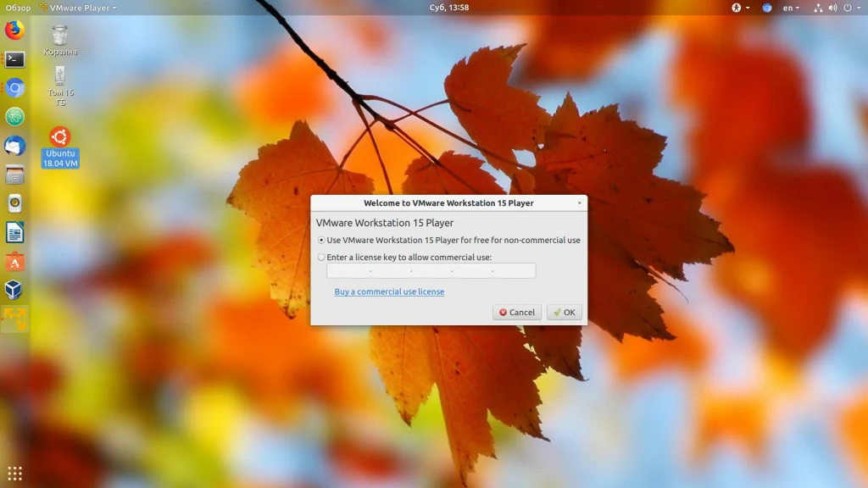
Task: Open the clock calendar showing Суб, 13:58
Action: point(449,8)
